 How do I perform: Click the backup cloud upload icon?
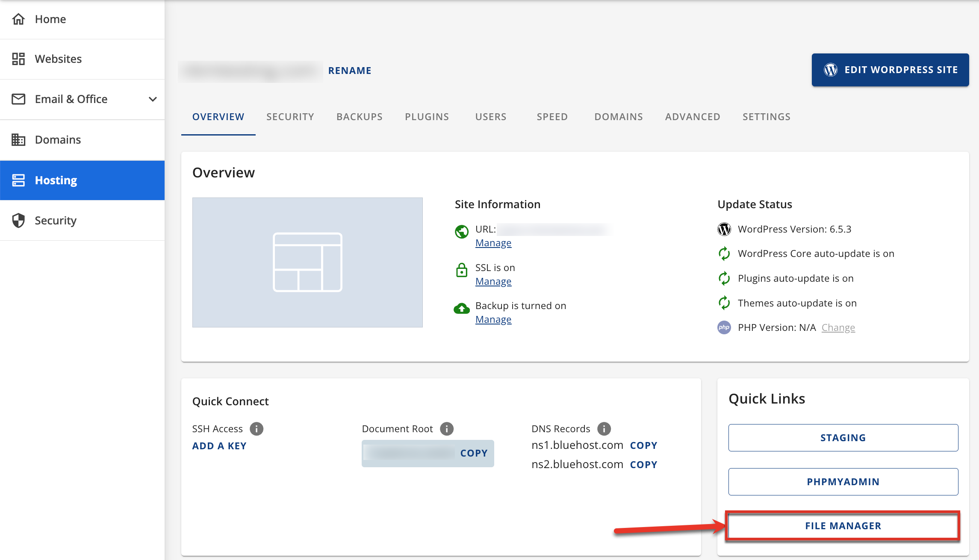[x=462, y=308]
